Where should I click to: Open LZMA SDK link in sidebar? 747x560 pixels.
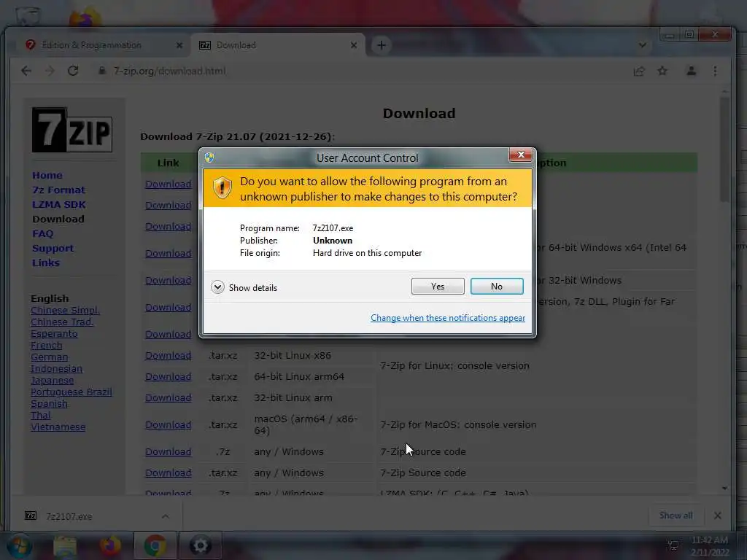[x=58, y=205]
